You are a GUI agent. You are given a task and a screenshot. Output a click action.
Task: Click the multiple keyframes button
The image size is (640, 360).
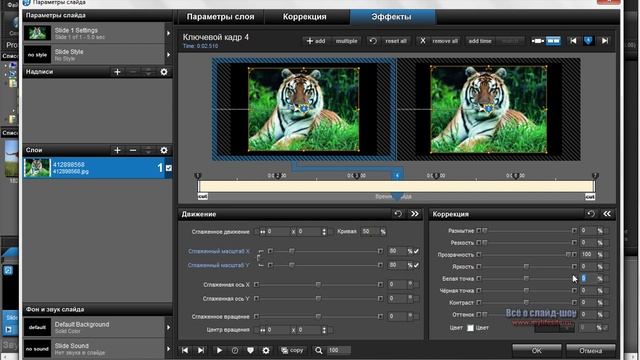tap(346, 41)
